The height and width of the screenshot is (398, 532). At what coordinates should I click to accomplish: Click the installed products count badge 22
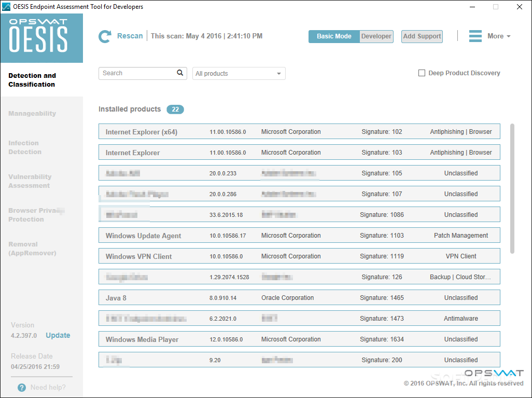pos(175,109)
